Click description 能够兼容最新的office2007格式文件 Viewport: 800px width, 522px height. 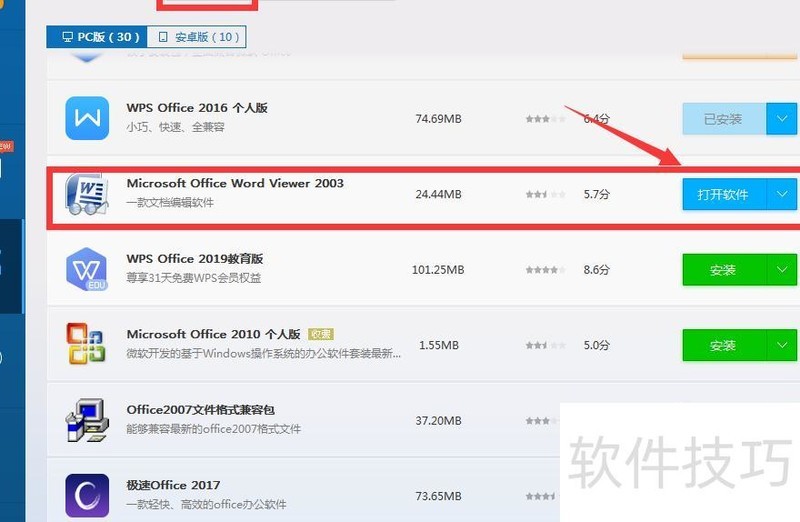(x=213, y=429)
